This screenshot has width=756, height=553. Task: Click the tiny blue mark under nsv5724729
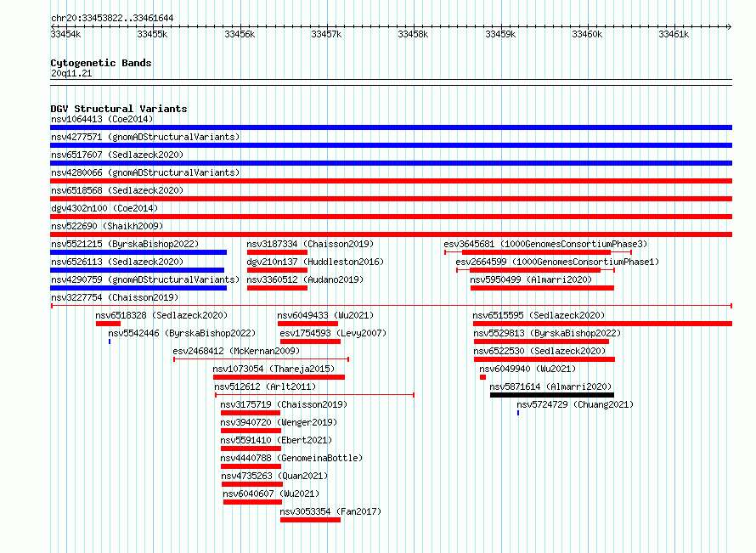[x=518, y=413]
